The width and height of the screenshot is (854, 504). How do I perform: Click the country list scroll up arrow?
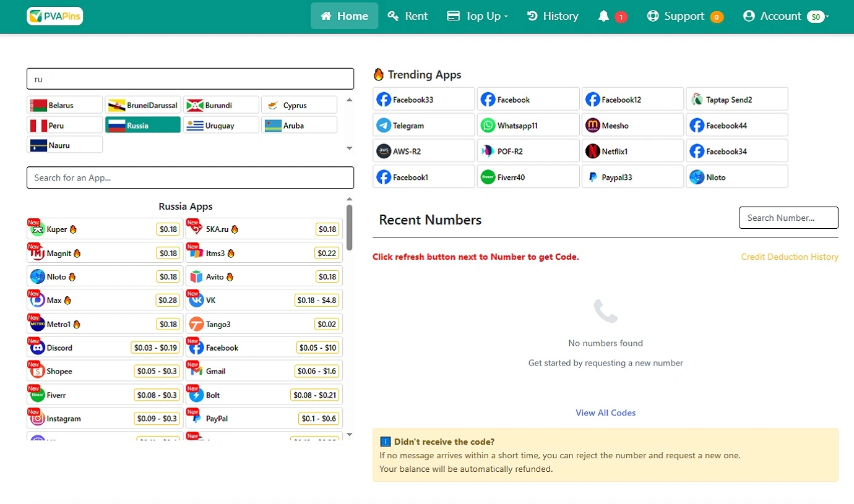[349, 100]
